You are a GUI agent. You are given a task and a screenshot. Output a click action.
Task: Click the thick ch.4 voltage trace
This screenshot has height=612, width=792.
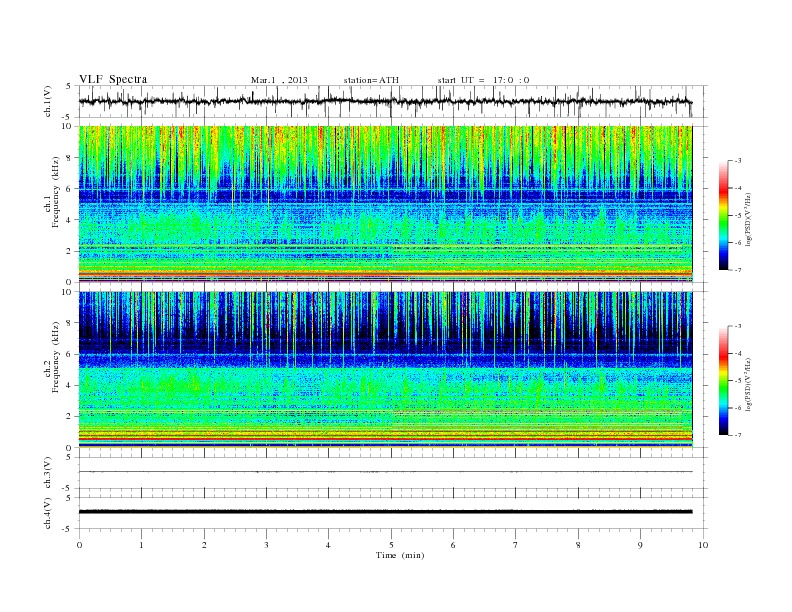385,512
